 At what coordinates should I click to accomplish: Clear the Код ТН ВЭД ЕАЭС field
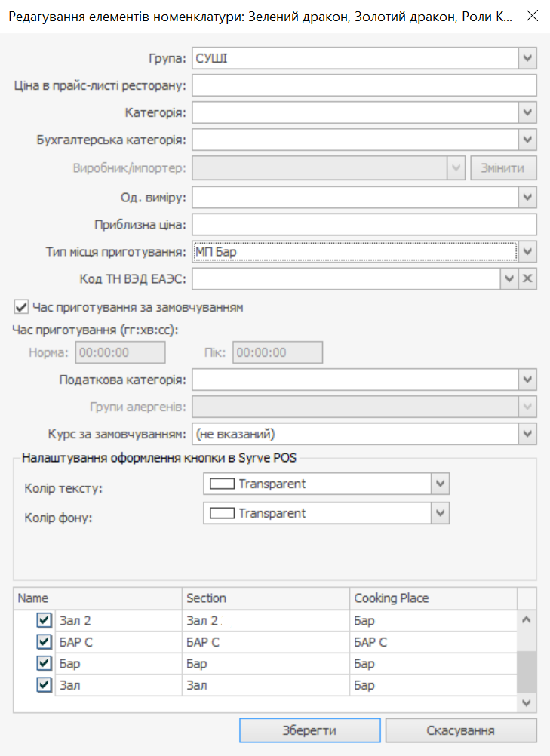coord(527,278)
